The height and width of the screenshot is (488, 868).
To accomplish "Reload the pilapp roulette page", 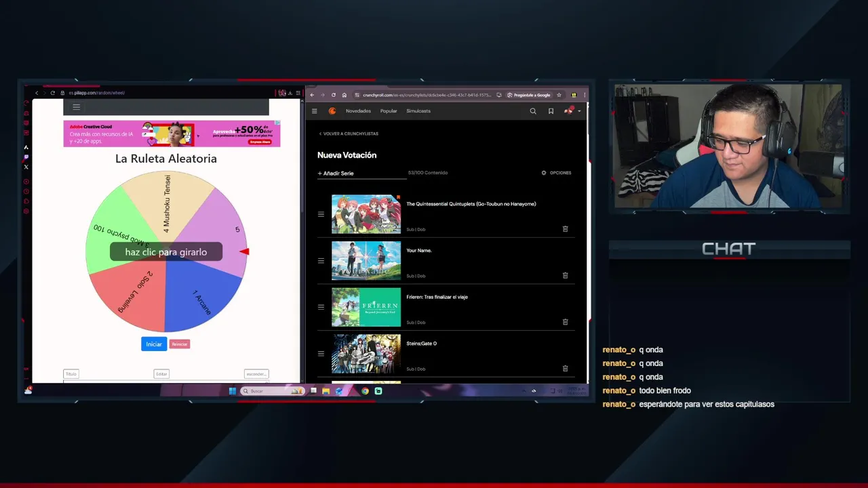I will 52,93.
